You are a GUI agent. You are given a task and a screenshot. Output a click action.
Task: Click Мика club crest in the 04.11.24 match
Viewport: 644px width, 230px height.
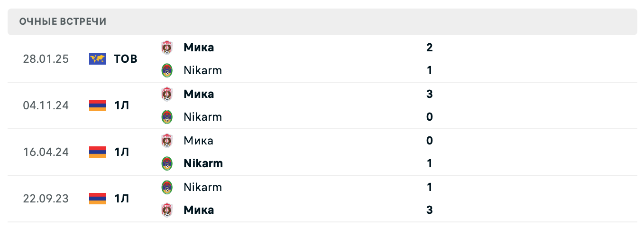click(166, 94)
